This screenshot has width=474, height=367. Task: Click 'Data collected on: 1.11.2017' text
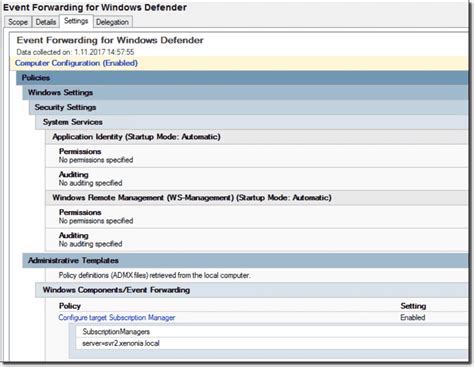[x=75, y=52]
